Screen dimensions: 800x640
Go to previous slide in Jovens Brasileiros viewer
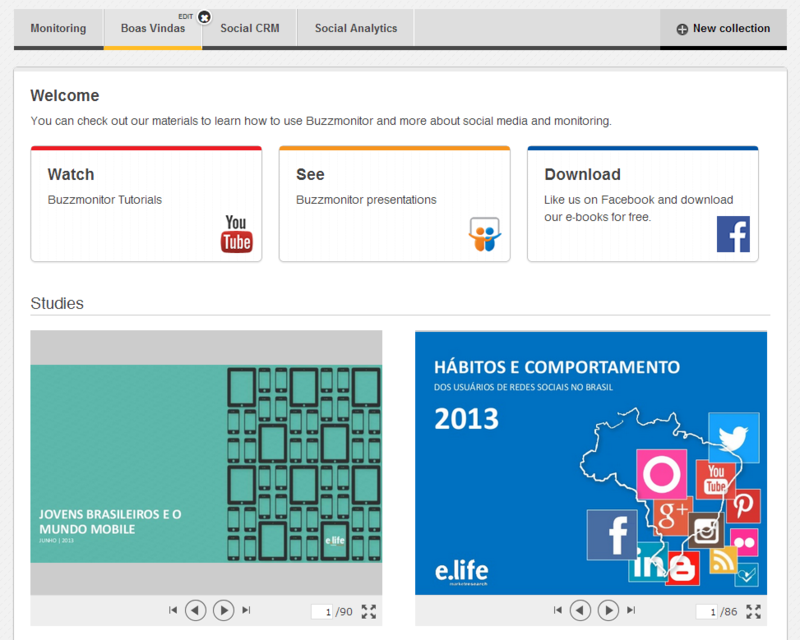196,610
